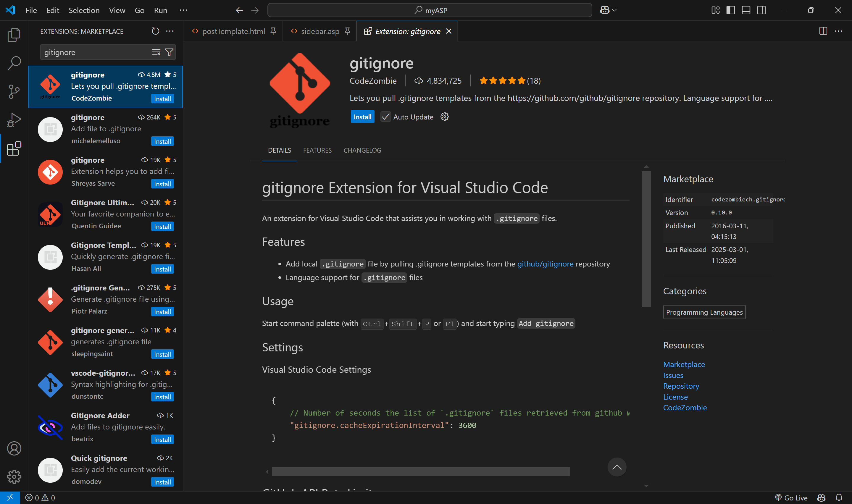Open the extension manage gear menu
The height and width of the screenshot is (504, 852).
click(x=445, y=117)
